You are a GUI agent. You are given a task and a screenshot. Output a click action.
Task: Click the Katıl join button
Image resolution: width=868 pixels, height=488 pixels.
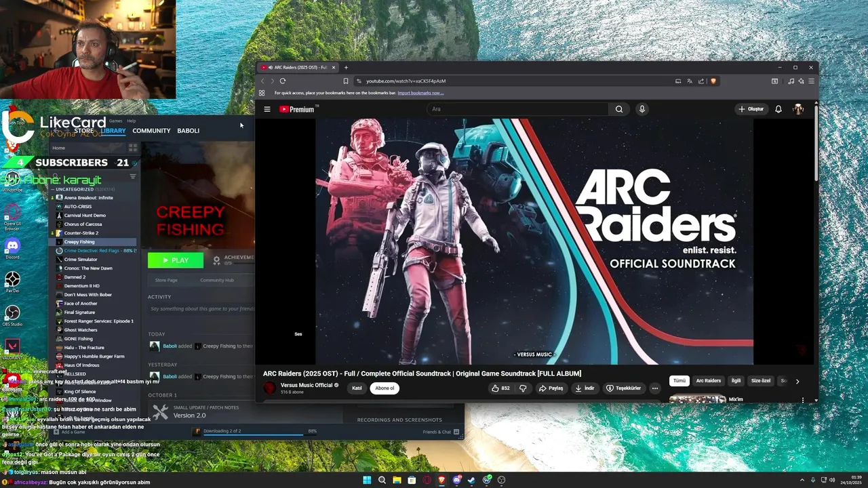point(357,388)
